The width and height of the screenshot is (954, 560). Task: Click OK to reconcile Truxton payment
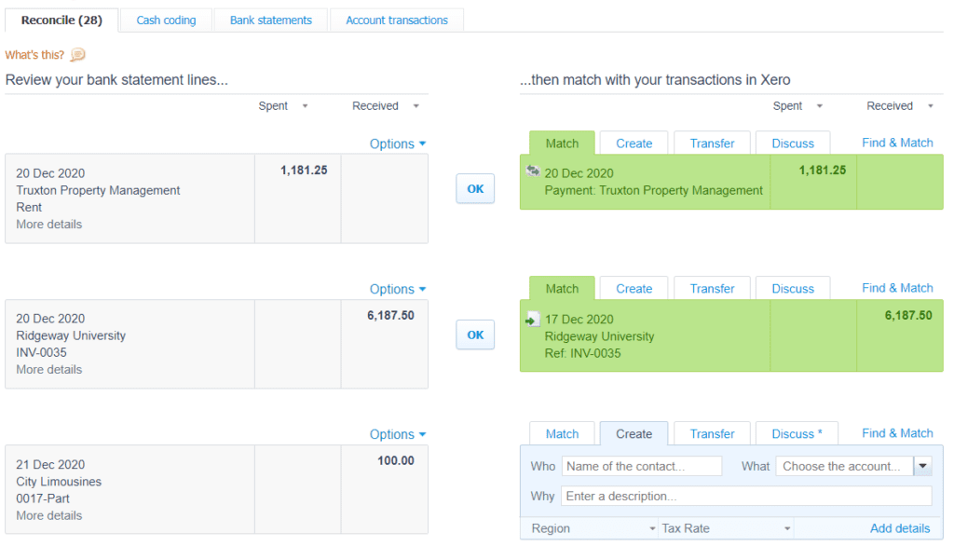click(475, 189)
